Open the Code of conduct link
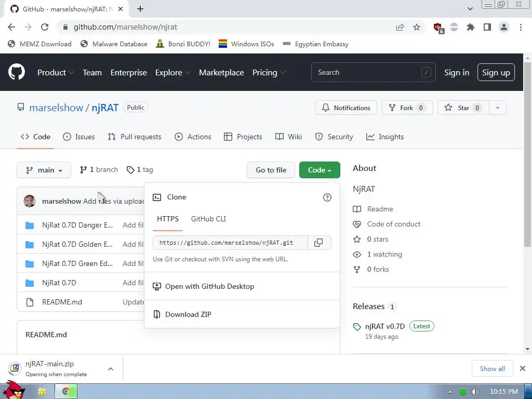Viewport: 532px width, 399px height. pyautogui.click(x=394, y=224)
